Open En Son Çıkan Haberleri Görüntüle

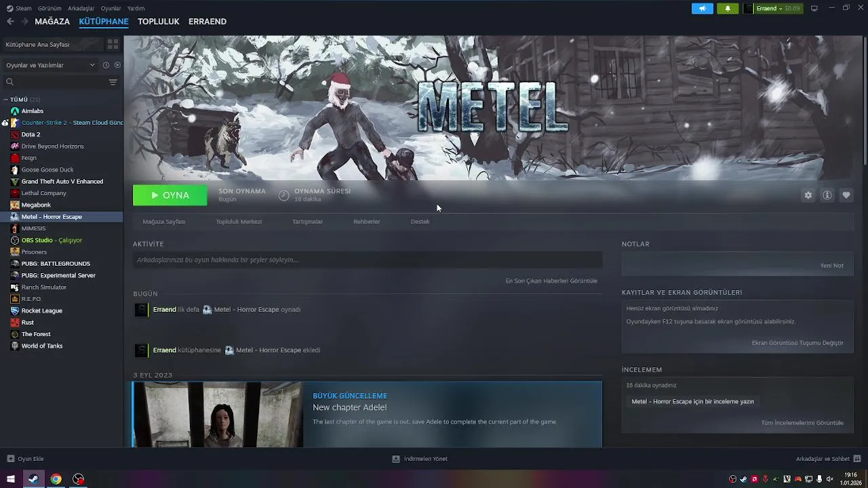click(551, 281)
